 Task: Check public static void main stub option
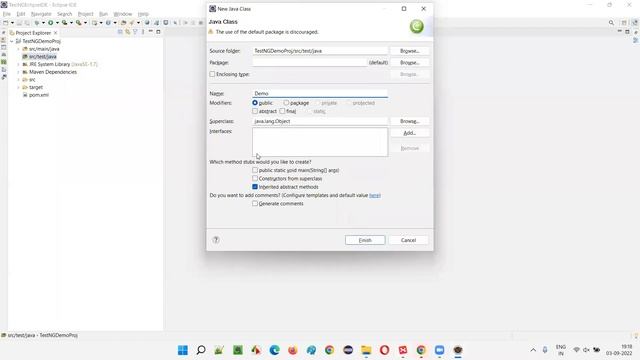255,170
